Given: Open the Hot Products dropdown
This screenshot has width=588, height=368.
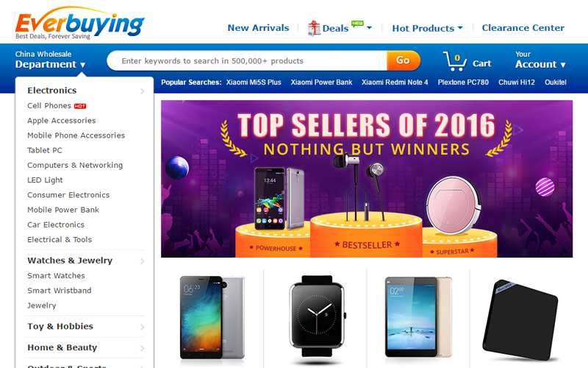Looking at the screenshot, I should click(427, 28).
